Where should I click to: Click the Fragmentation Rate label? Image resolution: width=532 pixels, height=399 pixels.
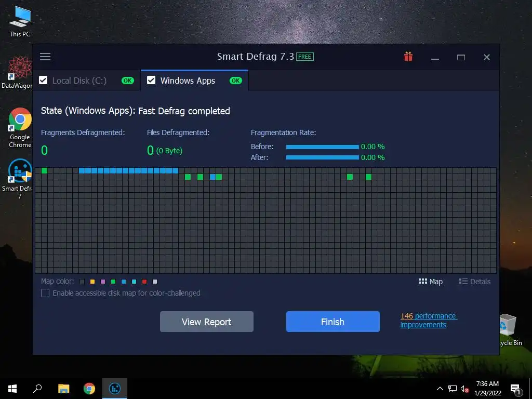[x=283, y=132]
